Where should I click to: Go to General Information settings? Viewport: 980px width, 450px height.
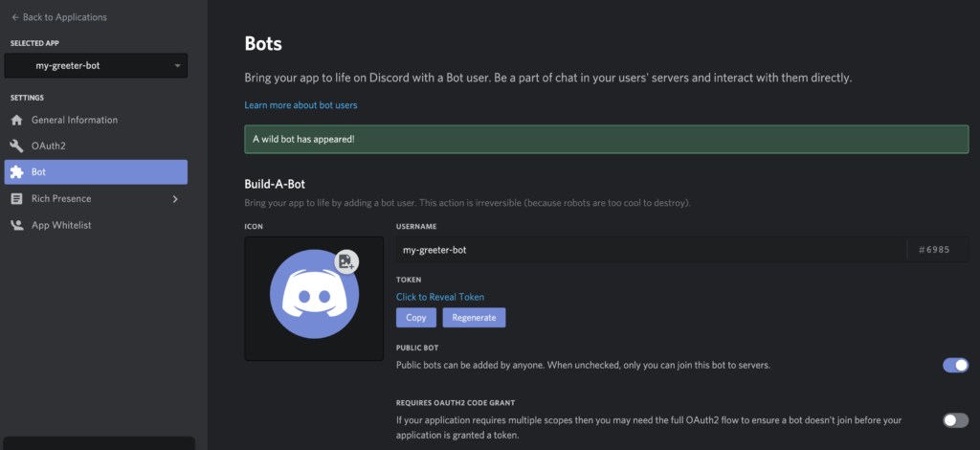pyautogui.click(x=96, y=120)
